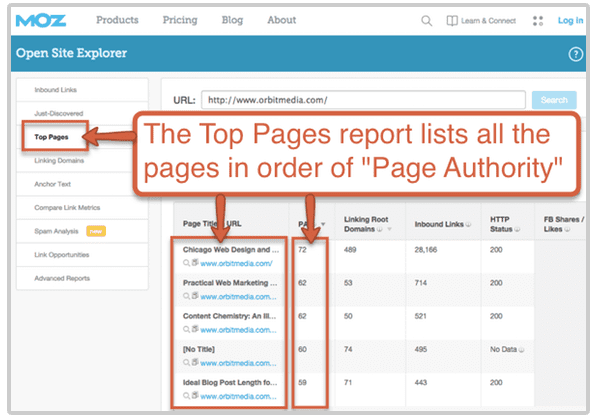Click the Search button
Image resolution: width=595 pixels, height=418 pixels.
(x=554, y=100)
